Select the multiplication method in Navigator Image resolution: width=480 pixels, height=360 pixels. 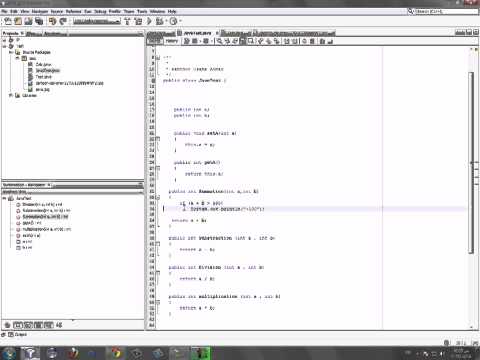46,229
